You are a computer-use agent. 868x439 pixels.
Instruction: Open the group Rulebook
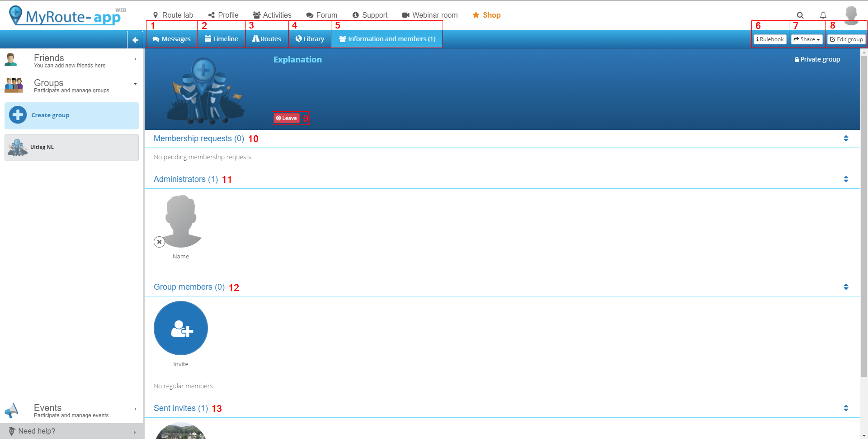pyautogui.click(x=770, y=39)
